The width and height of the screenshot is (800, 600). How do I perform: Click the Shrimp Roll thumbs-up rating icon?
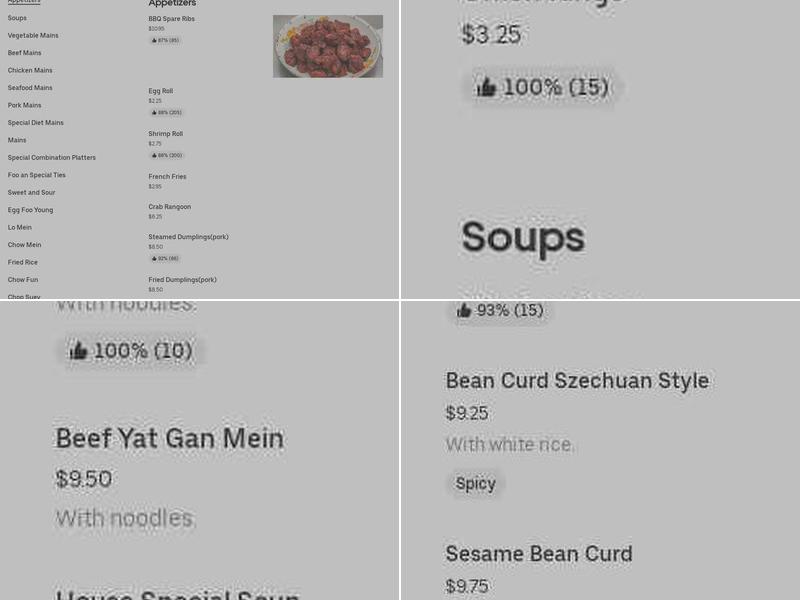[x=154, y=155]
